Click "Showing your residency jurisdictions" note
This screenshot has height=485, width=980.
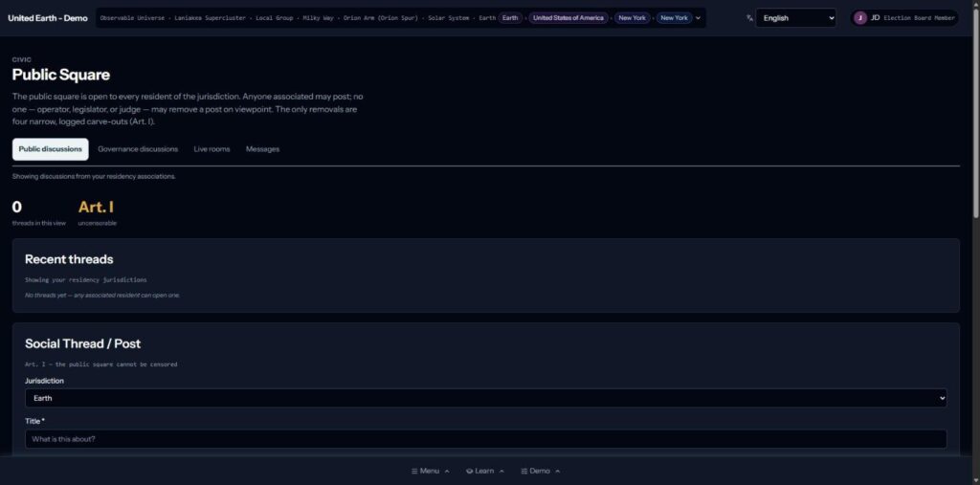point(85,280)
